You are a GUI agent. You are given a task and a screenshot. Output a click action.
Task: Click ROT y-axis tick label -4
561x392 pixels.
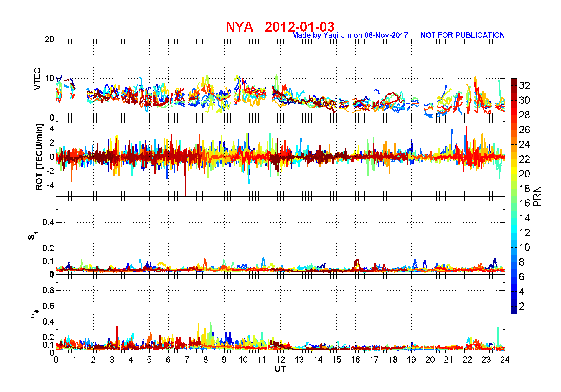coord(50,185)
